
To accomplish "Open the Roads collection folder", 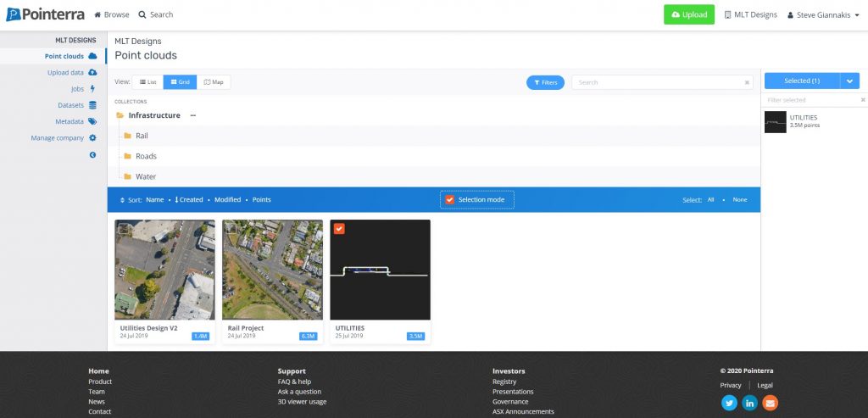I will [146, 156].
